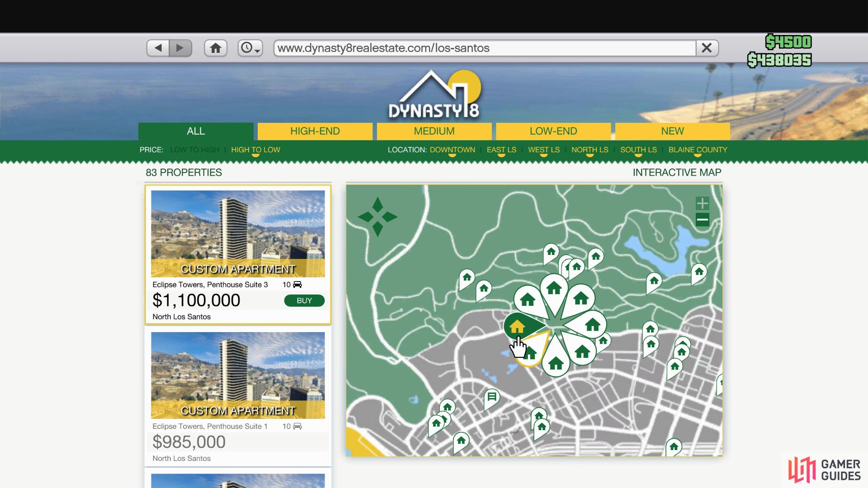This screenshot has width=868, height=488.
Task: Filter location by SOUTH LS
Action: click(x=638, y=150)
